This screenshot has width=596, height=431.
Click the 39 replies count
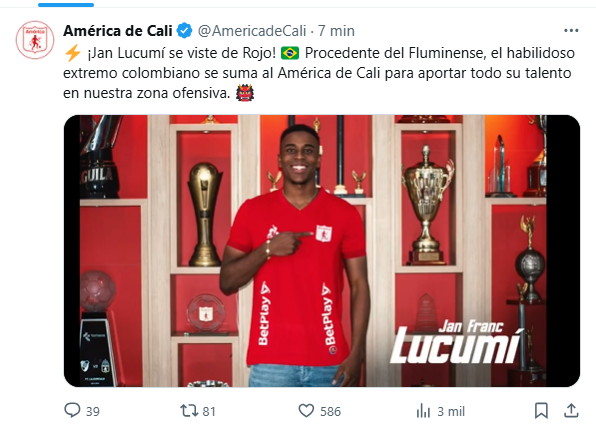pos(93,412)
